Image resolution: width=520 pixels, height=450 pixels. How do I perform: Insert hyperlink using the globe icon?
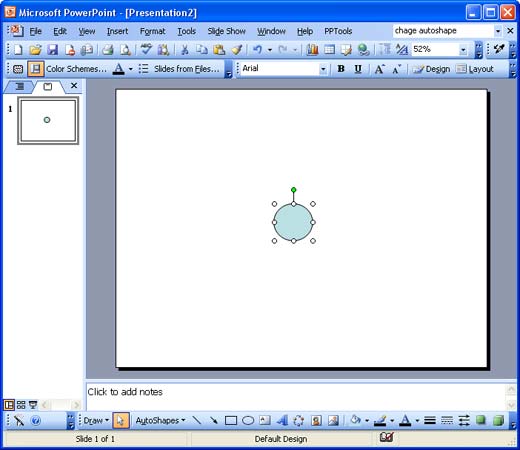pyautogui.click(x=363, y=50)
